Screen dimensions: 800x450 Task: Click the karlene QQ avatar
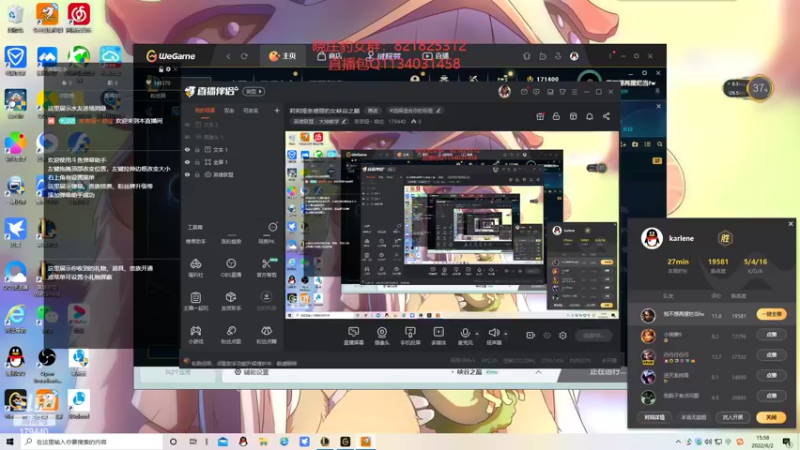(652, 238)
